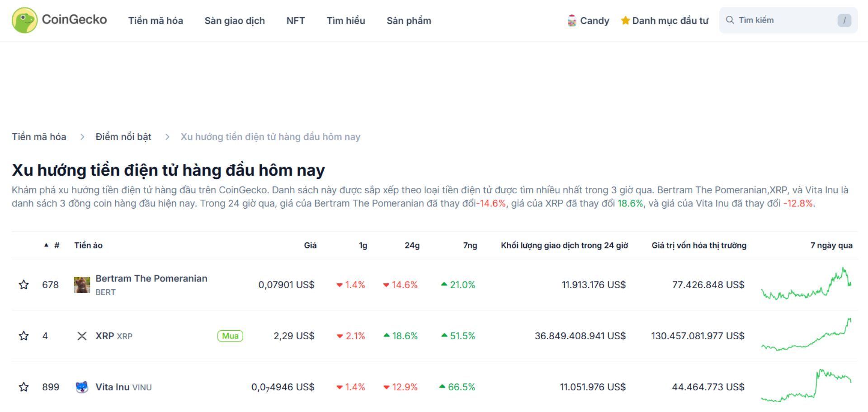The height and width of the screenshot is (412, 868).
Task: Select Sàn giao dịch in the navigation bar
Action: (235, 20)
